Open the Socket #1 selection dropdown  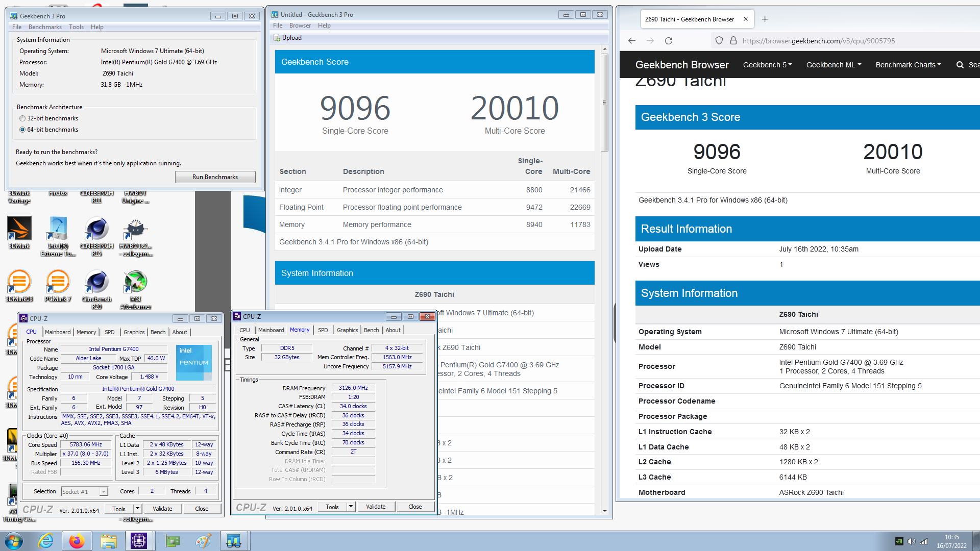(x=104, y=492)
